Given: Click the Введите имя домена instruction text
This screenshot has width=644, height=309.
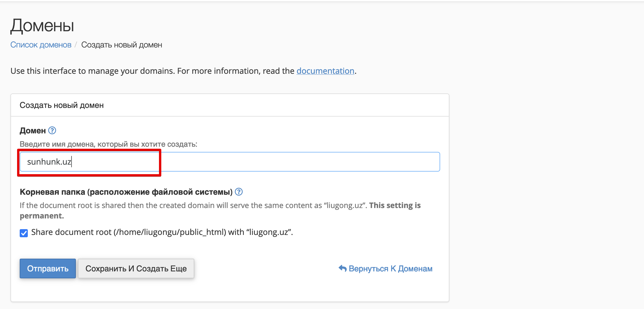Looking at the screenshot, I should [108, 144].
